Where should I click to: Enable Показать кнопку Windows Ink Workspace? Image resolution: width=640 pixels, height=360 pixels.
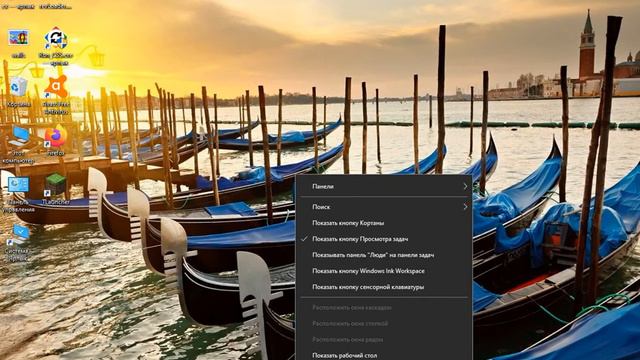pos(384,271)
